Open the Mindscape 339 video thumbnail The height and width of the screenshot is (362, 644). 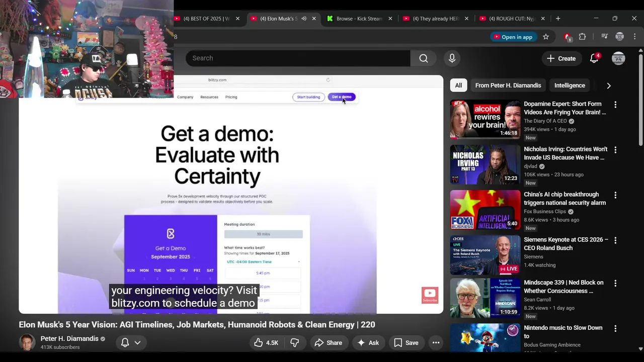coord(486,298)
